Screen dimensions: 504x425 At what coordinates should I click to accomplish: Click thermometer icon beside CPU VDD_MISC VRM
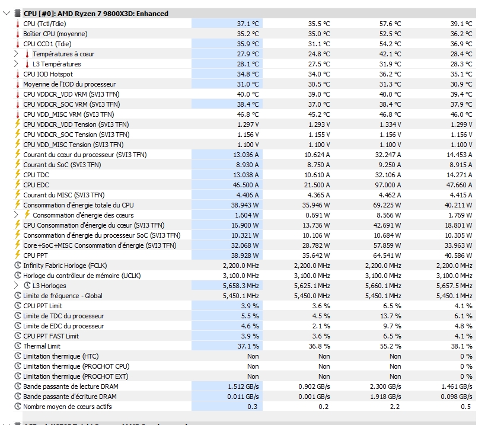click(18, 114)
